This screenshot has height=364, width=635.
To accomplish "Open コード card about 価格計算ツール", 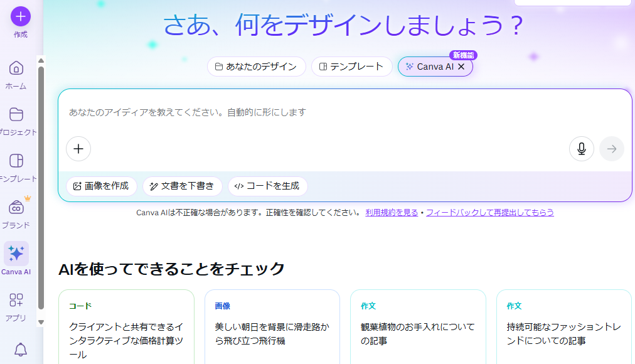I will tap(126, 327).
